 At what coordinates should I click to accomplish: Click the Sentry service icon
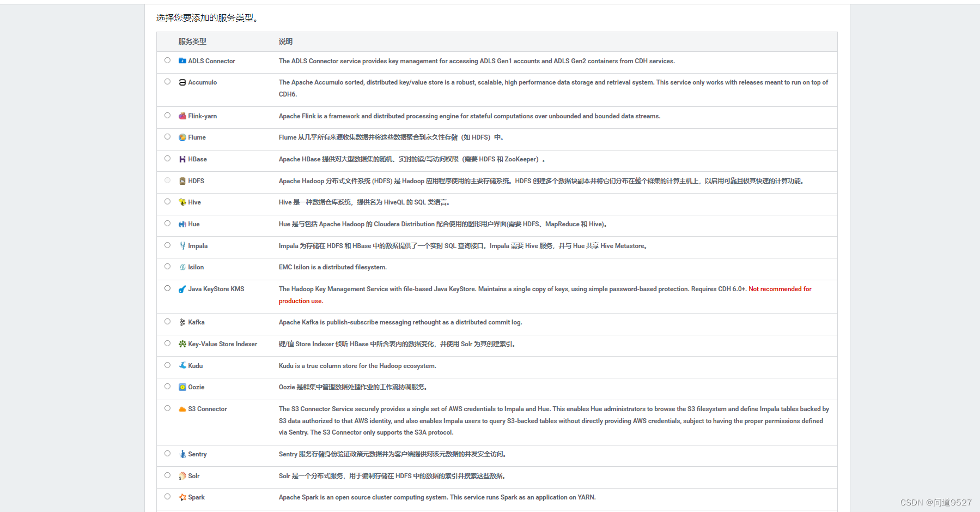[182, 454]
